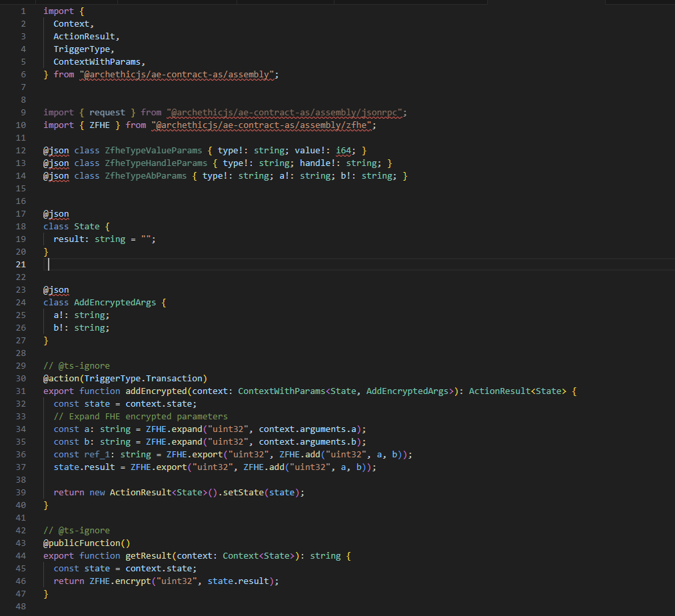Screen dimensions: 675x616
Task: Click the getResult function name
Action: click(147, 555)
